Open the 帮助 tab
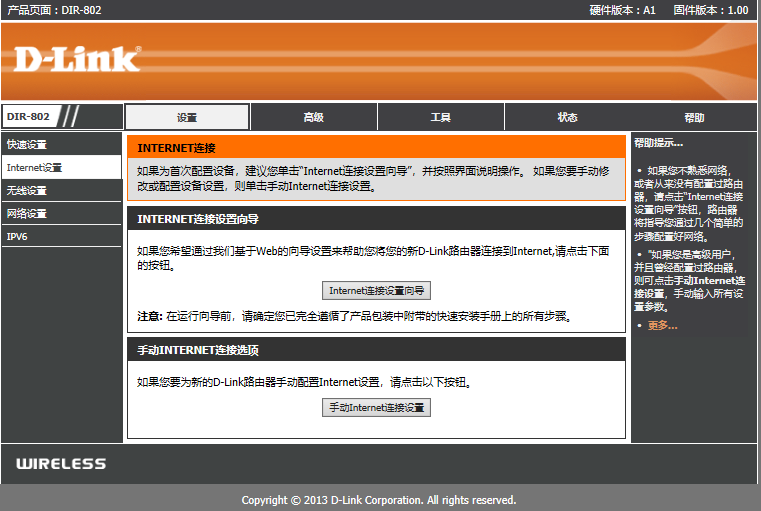The height and width of the screenshot is (511, 761). (x=693, y=117)
